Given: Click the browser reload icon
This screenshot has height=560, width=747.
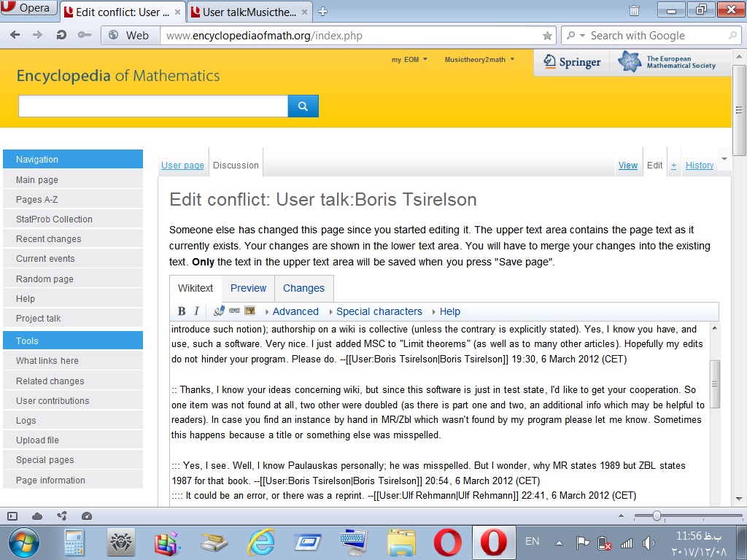Looking at the screenshot, I should (x=61, y=35).
